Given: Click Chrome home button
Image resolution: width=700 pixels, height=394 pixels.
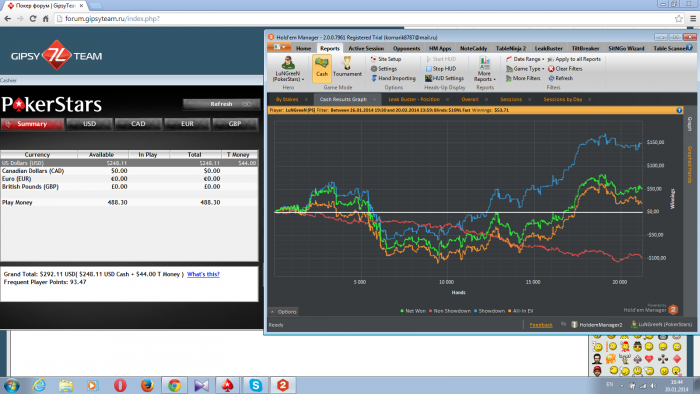Looking at the screenshot, I should point(46,19).
